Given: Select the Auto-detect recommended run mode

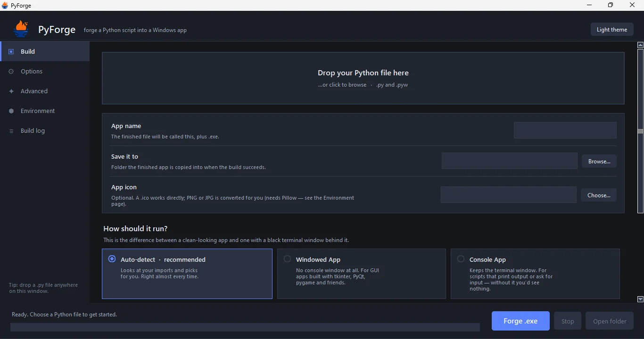Looking at the screenshot, I should point(187,274).
